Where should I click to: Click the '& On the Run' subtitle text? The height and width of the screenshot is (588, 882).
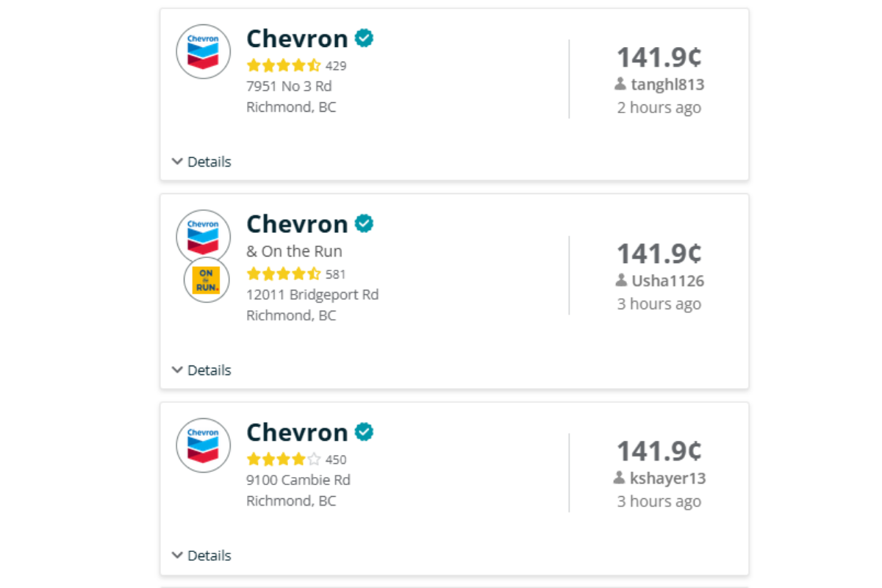[x=294, y=251]
